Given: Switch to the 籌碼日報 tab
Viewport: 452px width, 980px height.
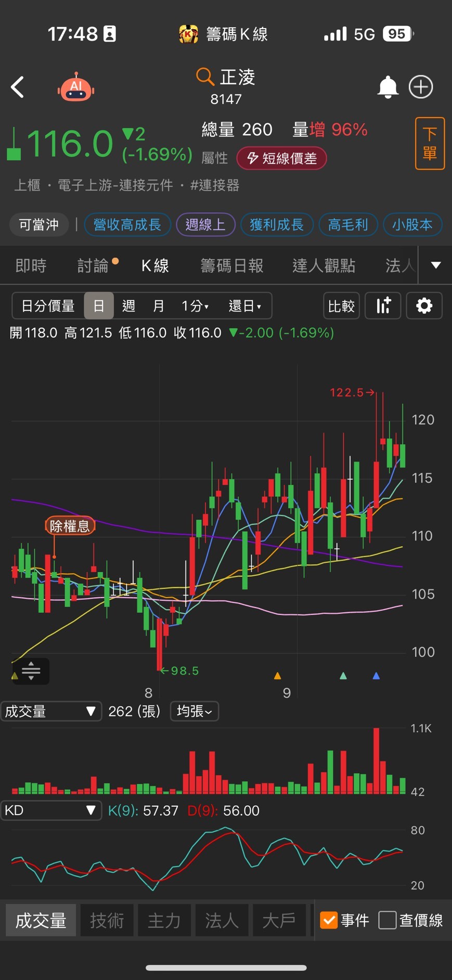Looking at the screenshot, I should pos(232,266).
